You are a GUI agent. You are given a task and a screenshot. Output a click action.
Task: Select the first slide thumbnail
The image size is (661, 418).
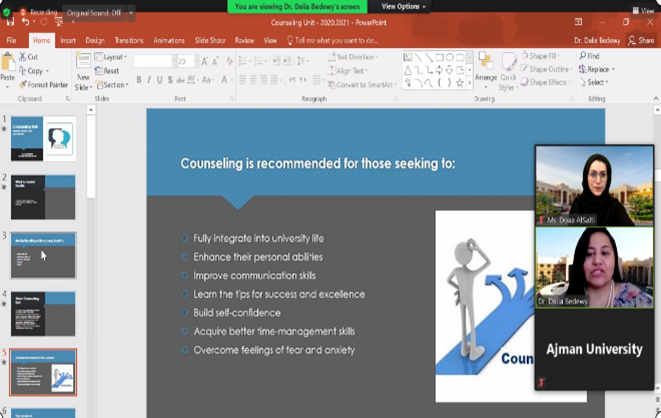(41, 139)
